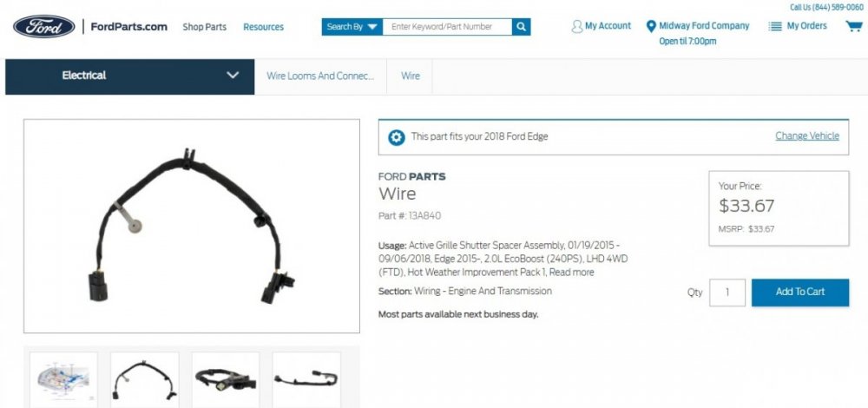Select the wiring diagram thumbnail

(63, 379)
